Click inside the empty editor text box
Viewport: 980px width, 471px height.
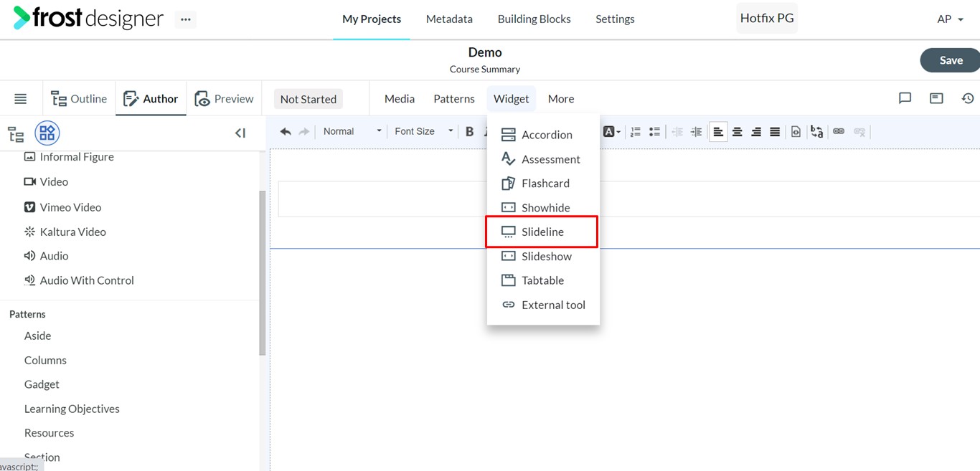click(628, 199)
